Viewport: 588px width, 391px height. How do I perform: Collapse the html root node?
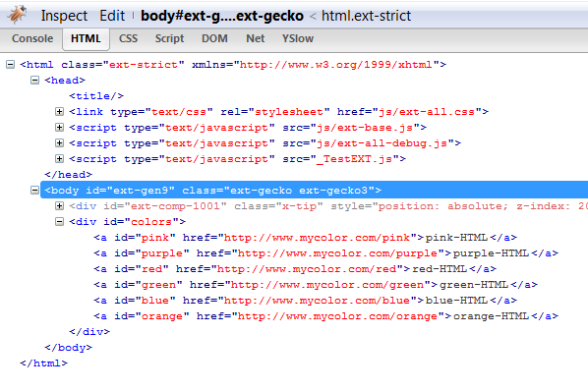[11, 65]
